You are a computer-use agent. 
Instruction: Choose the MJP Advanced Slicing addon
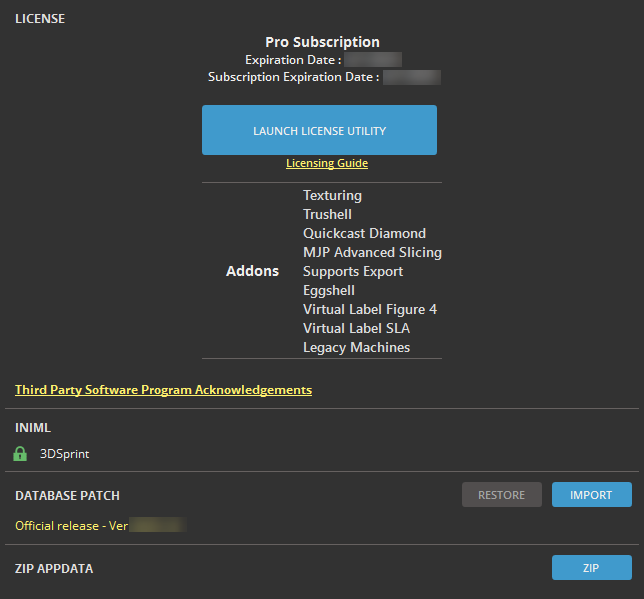point(372,252)
